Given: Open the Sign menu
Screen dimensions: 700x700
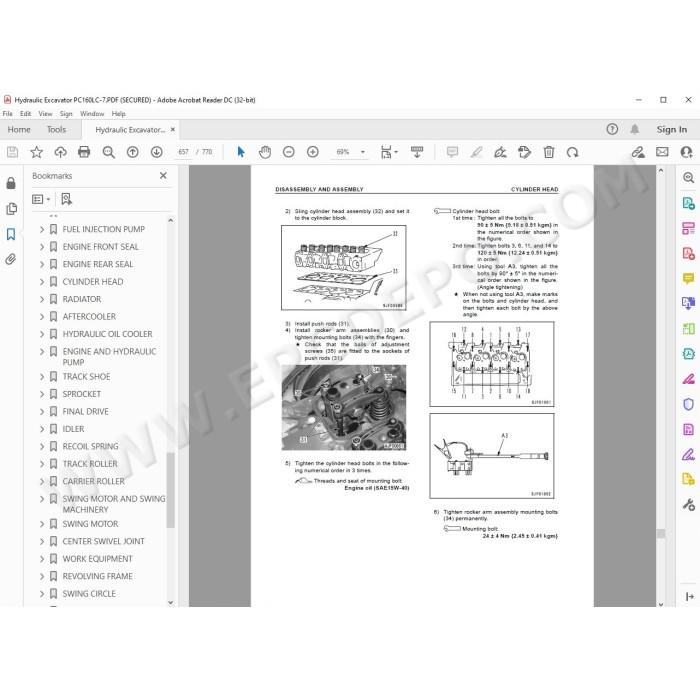Looking at the screenshot, I should pos(66,114).
